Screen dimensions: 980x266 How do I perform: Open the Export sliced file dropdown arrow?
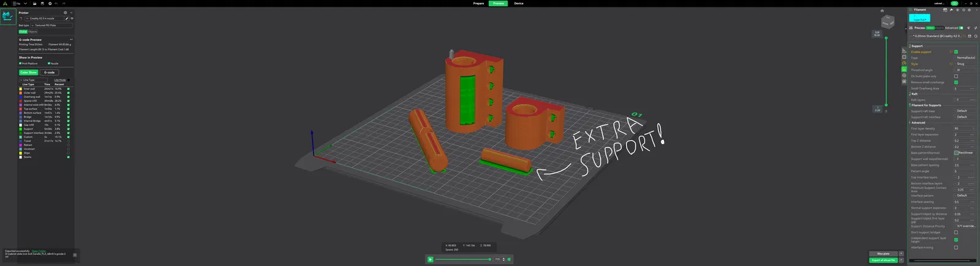(901, 260)
